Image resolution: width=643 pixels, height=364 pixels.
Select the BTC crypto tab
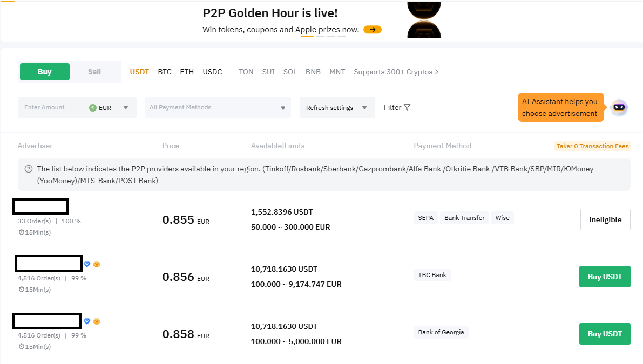tap(165, 72)
